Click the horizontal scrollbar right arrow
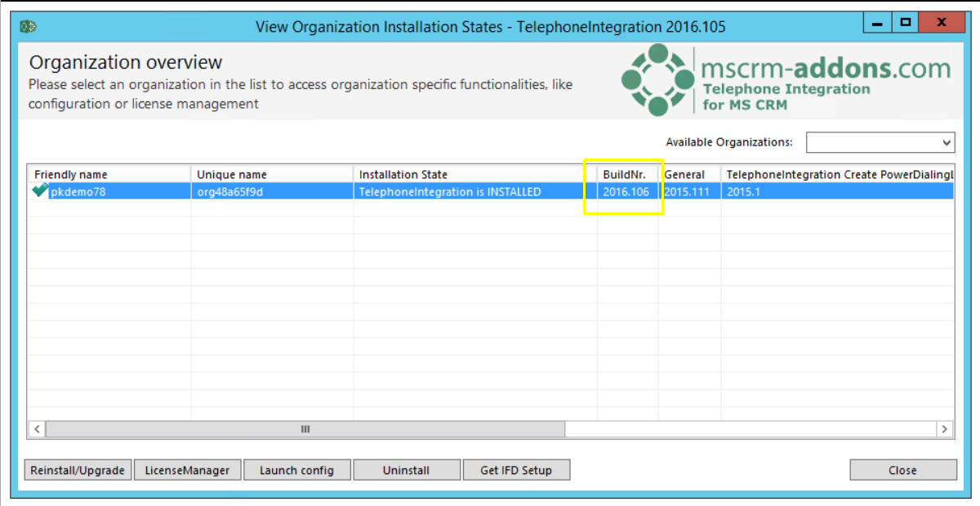This screenshot has width=980, height=506. point(944,429)
